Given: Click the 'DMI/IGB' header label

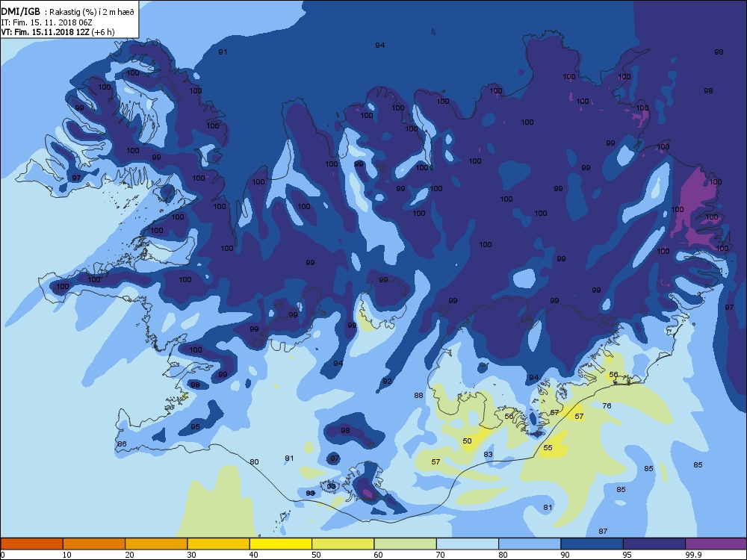Looking at the screenshot, I should [21, 12].
